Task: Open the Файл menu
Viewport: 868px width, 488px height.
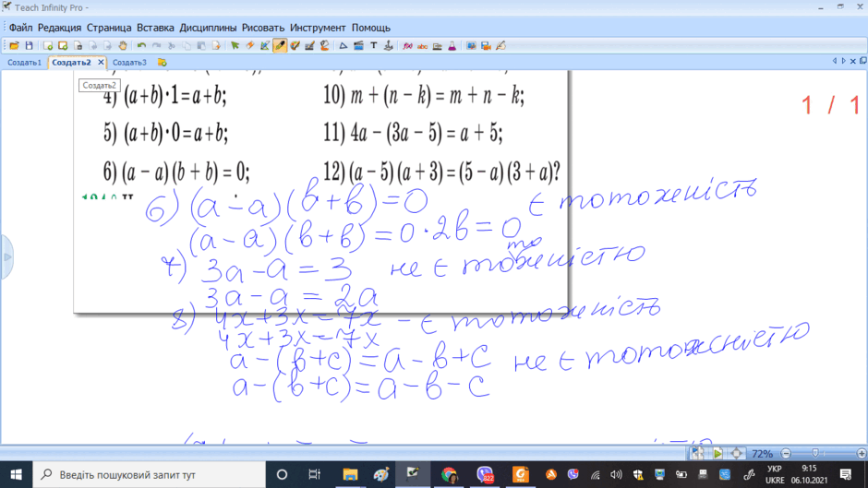Action: [20, 28]
